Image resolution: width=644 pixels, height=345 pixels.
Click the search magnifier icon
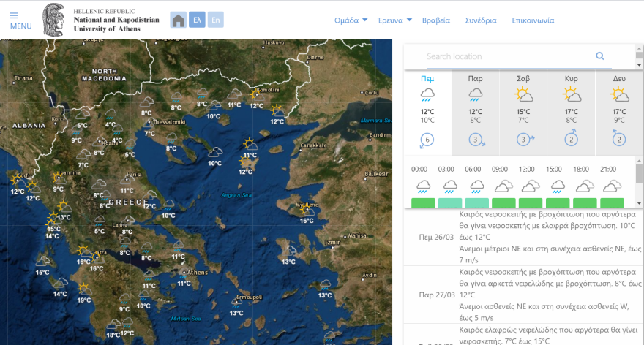pyautogui.click(x=600, y=56)
